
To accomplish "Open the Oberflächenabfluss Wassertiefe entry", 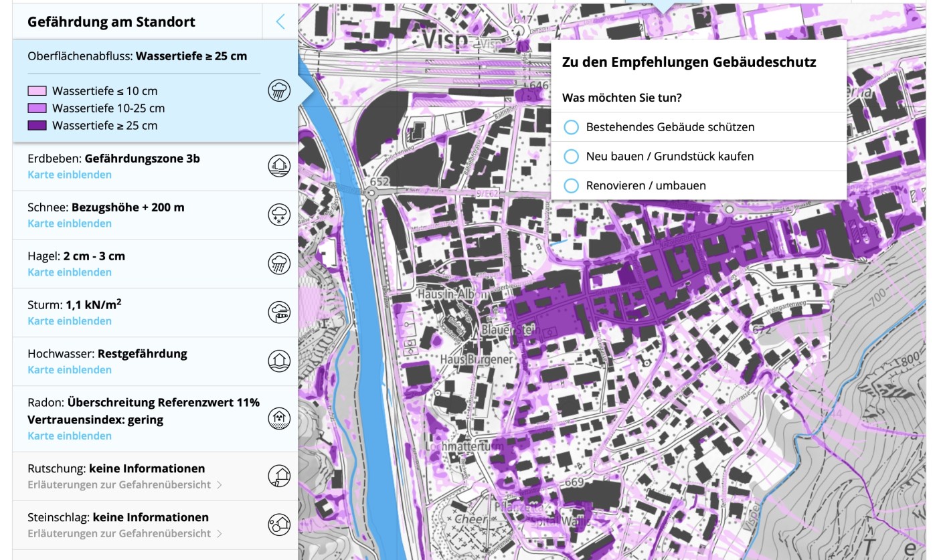I will [x=137, y=56].
